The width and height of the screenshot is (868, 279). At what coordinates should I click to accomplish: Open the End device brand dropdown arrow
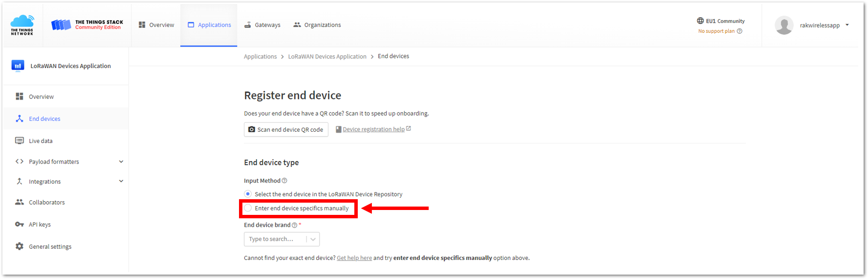313,239
